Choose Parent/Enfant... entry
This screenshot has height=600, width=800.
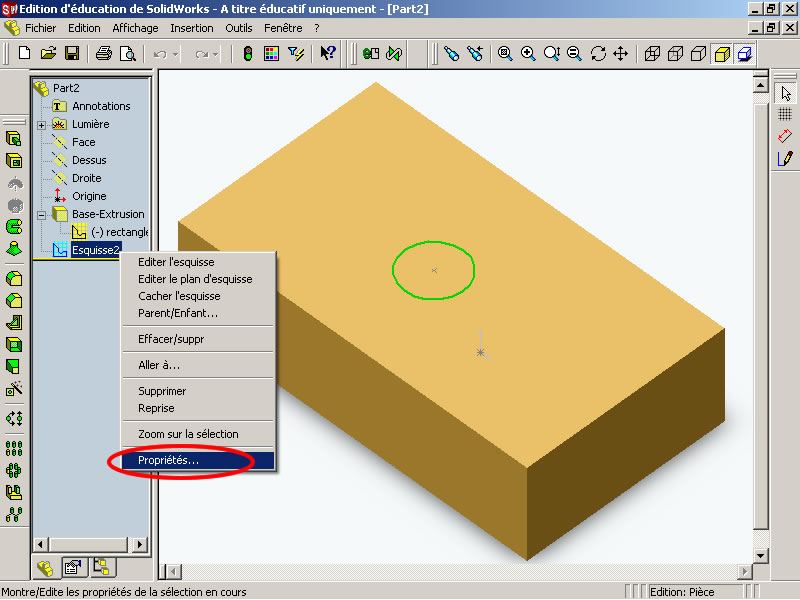point(198,313)
